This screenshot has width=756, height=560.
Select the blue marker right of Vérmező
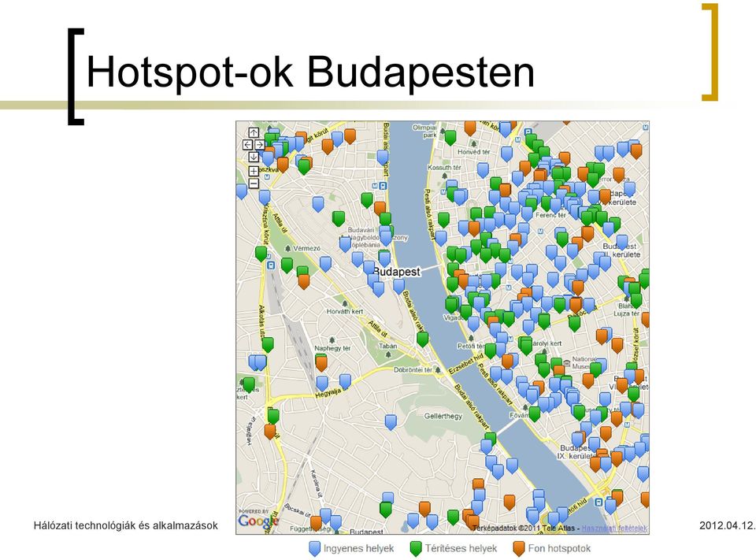coord(325,263)
